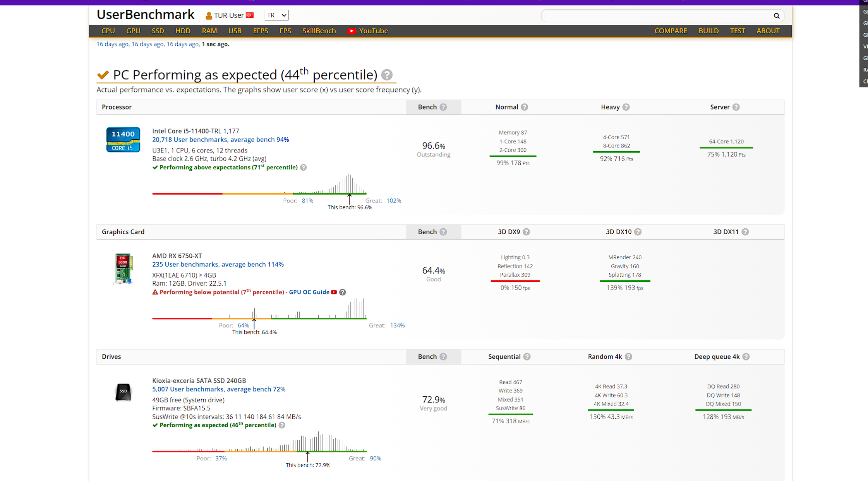Open 5,007 User benchmarks SSD link
868x481 pixels.
219,389
